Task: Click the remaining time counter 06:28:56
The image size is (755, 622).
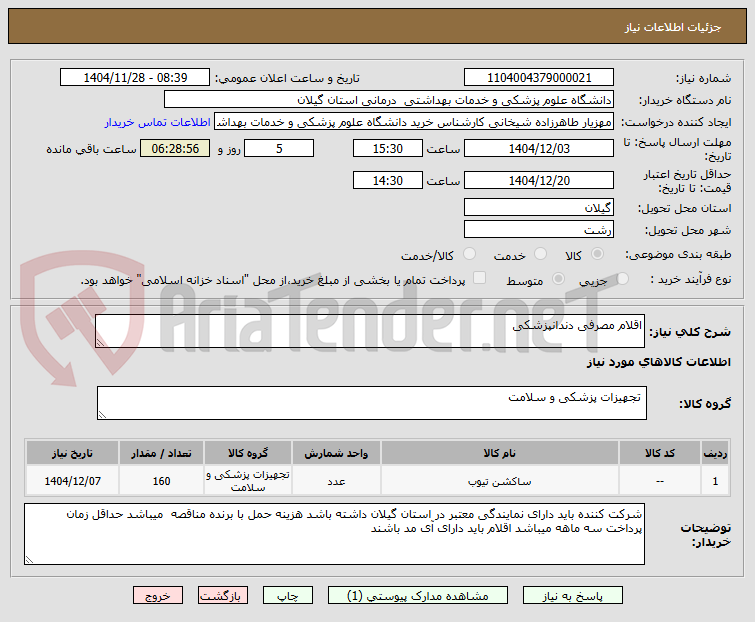Action: (175, 148)
